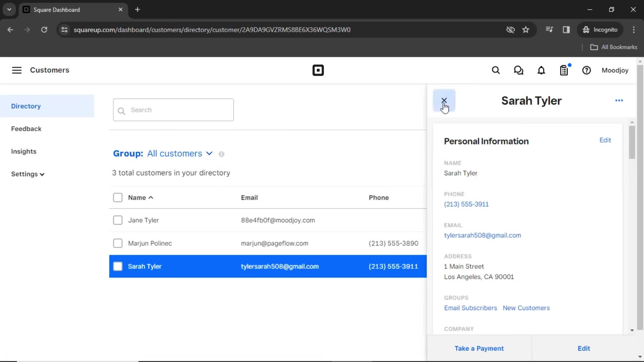Click the register/POS icon
Screen dimensions: 644x362
564,70
